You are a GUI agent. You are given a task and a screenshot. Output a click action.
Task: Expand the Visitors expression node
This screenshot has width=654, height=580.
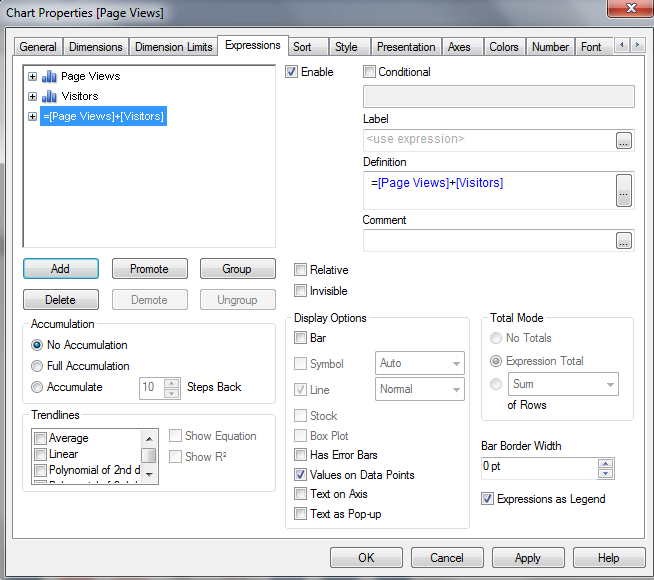click(x=33, y=96)
